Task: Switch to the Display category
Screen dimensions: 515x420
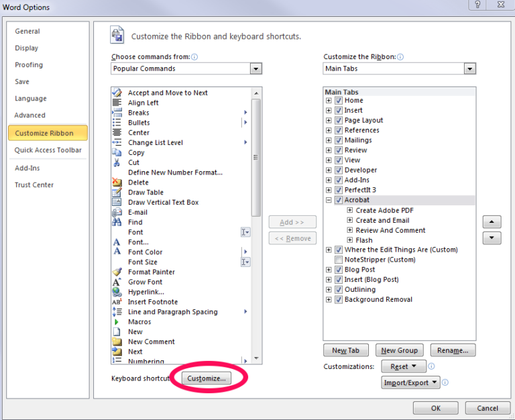Action: point(27,48)
